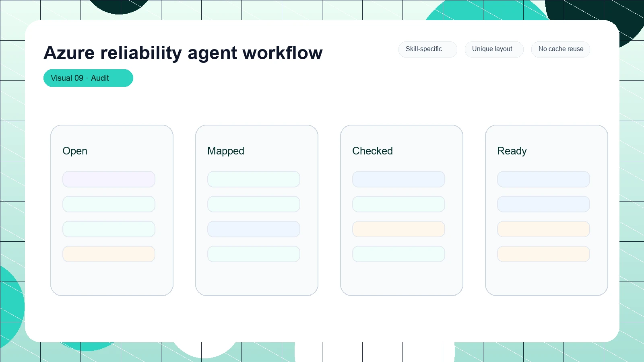Click the blue first item in Checked column
Viewport: 644px width, 362px height.
(x=398, y=179)
